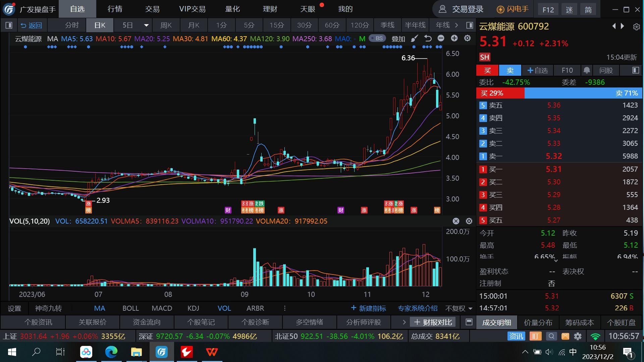Expand more chart periods chevron
644x362 pixels.
pyautogui.click(x=457, y=25)
